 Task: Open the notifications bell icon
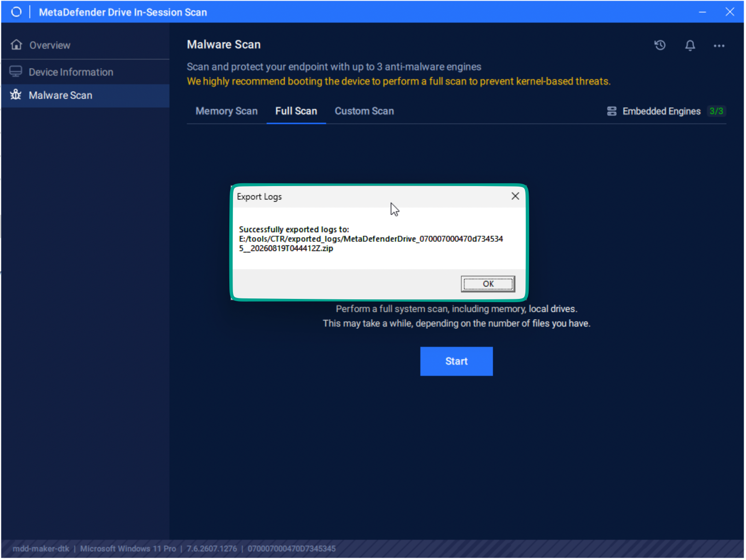(x=691, y=45)
